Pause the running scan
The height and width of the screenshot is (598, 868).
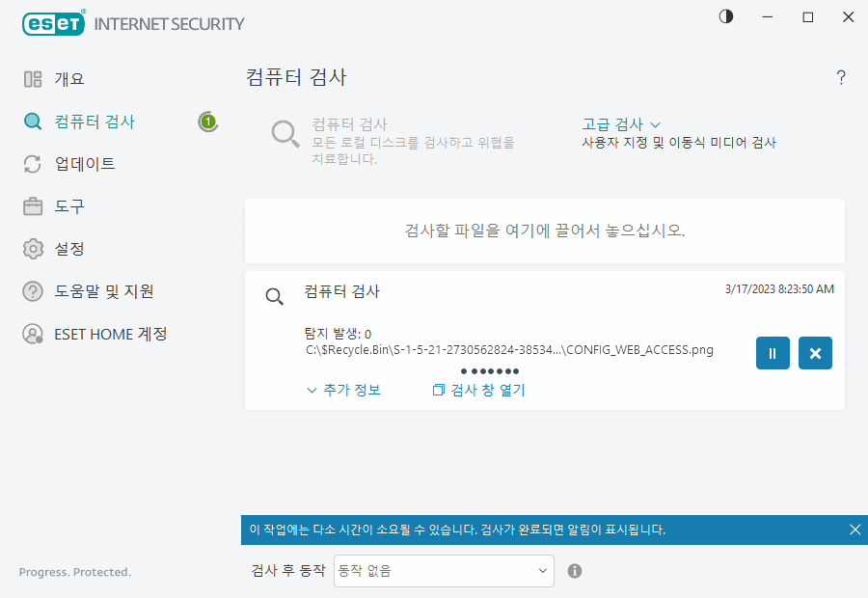pyautogui.click(x=773, y=353)
